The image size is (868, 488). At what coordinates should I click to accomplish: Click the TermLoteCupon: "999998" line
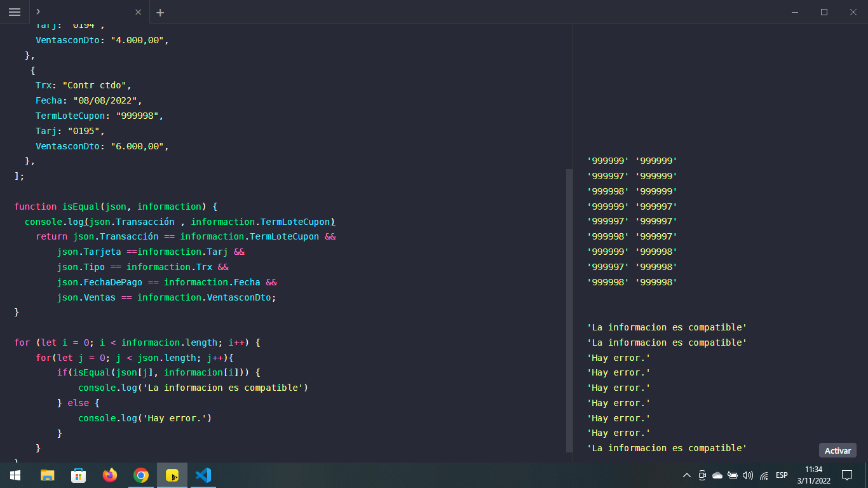click(x=100, y=116)
